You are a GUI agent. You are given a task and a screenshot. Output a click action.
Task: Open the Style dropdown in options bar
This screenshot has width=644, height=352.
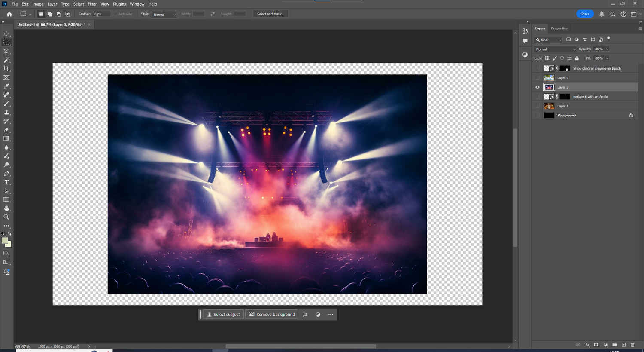[164, 14]
